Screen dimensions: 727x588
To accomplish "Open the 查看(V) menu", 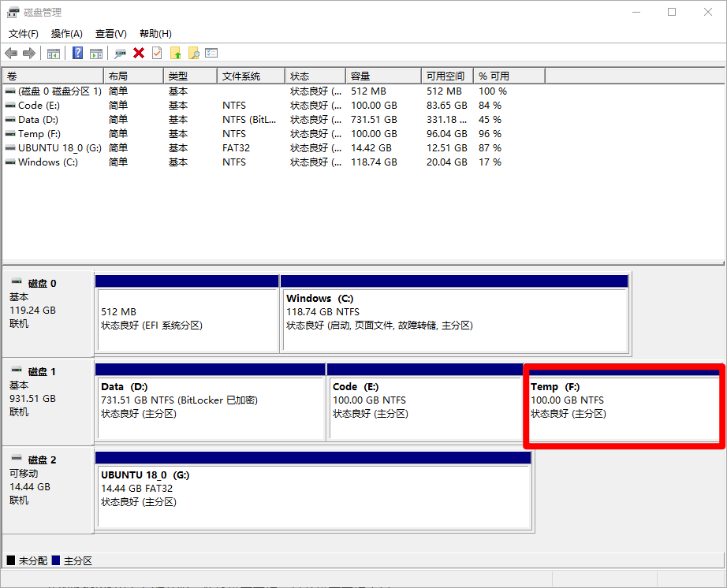I will [x=111, y=34].
